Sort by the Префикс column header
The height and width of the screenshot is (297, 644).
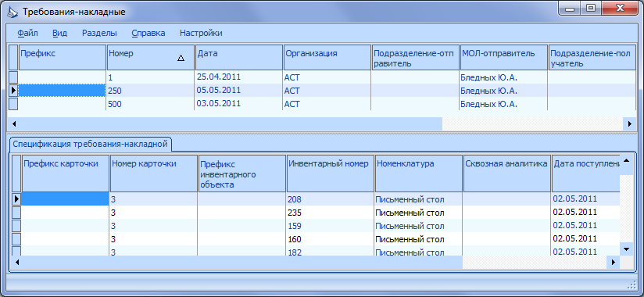point(62,57)
